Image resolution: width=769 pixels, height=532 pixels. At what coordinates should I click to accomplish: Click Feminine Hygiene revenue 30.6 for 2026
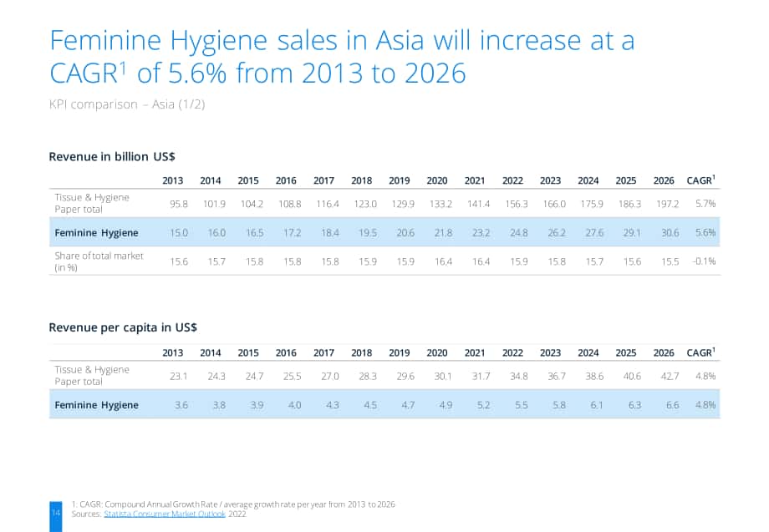(670, 233)
